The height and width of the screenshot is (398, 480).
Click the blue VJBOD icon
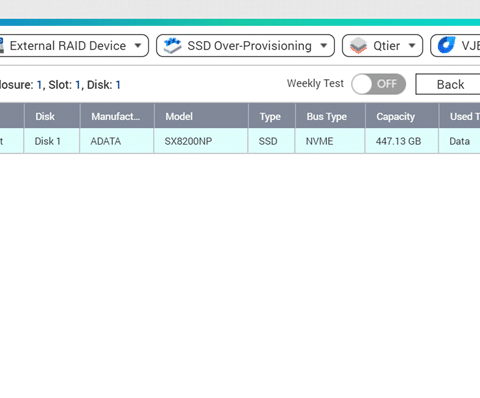pos(446,45)
